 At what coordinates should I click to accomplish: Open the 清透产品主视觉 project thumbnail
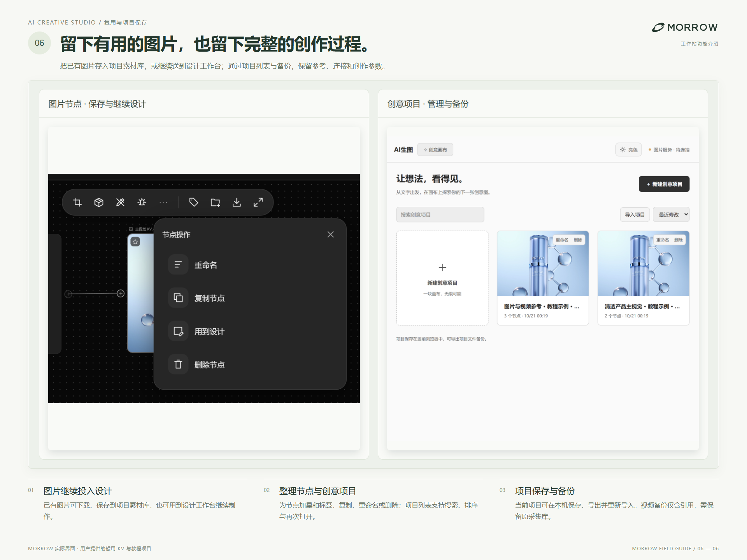644,264
